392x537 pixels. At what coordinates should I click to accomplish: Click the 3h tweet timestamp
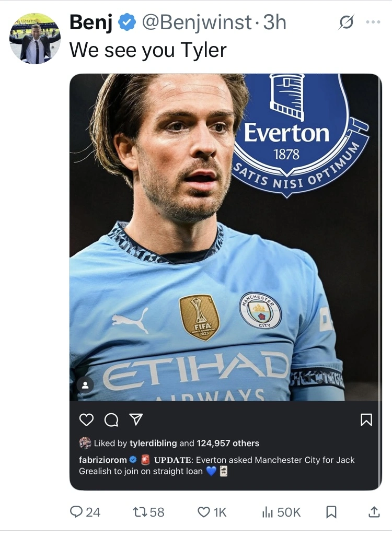click(x=274, y=22)
